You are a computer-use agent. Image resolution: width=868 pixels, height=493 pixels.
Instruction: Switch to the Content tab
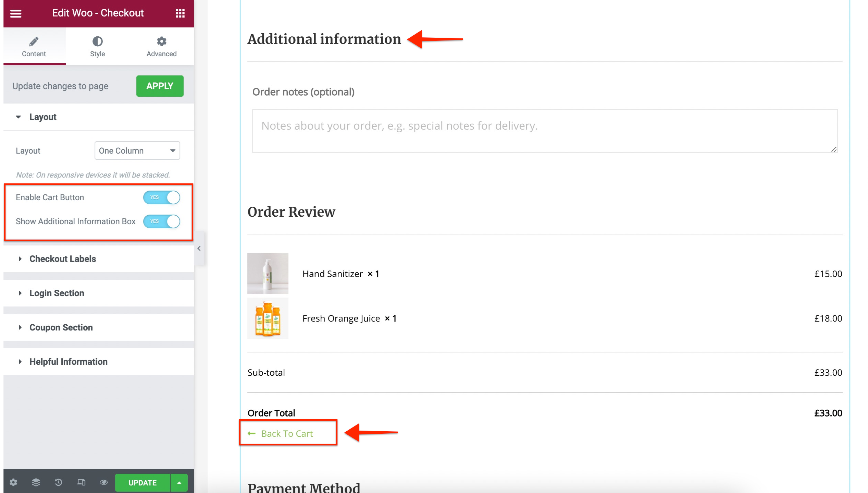pos(34,47)
